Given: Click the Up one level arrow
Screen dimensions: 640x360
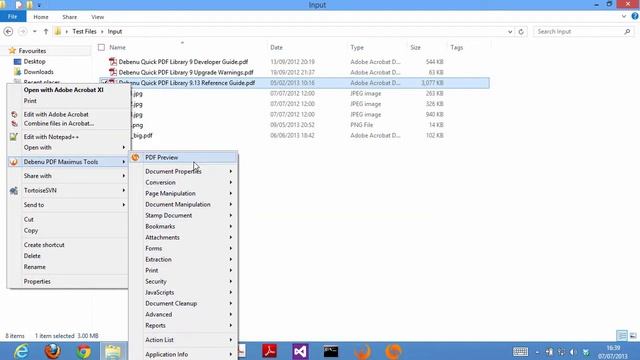Looking at the screenshot, I should point(46,31).
